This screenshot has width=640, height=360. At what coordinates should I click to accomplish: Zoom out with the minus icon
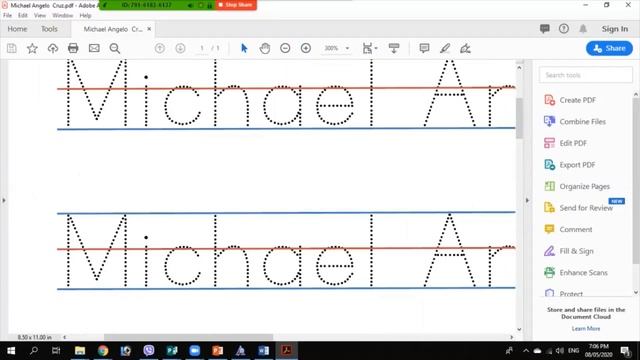point(285,48)
